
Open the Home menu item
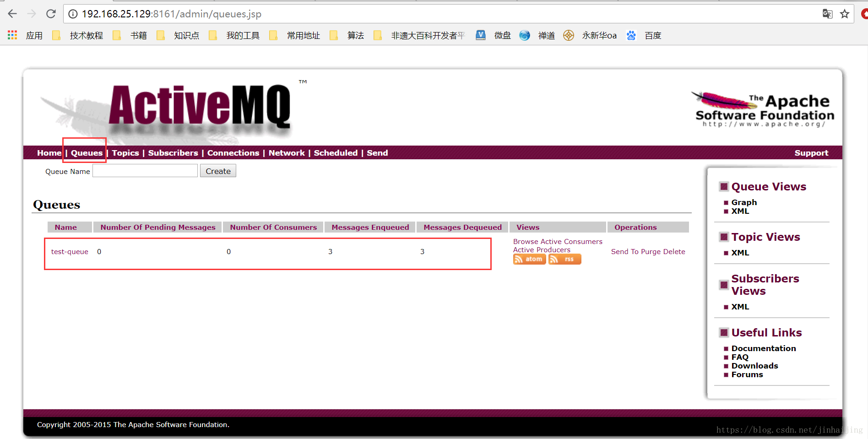49,153
